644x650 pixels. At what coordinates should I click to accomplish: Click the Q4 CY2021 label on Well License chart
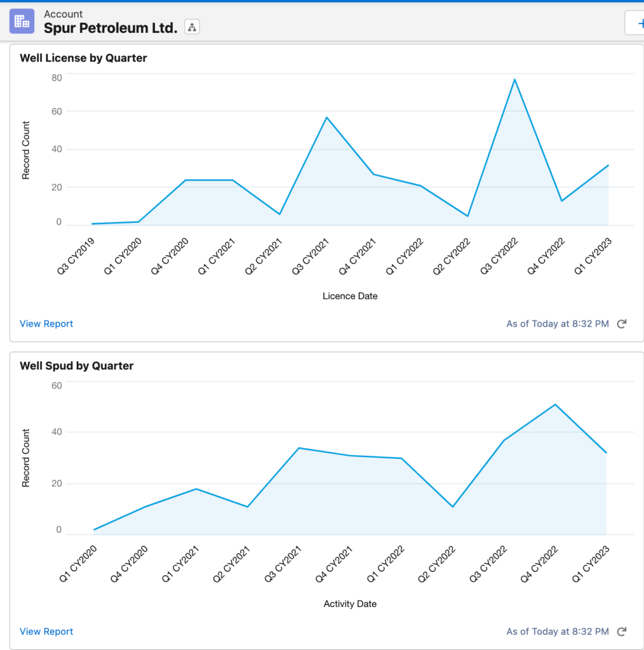point(358,256)
